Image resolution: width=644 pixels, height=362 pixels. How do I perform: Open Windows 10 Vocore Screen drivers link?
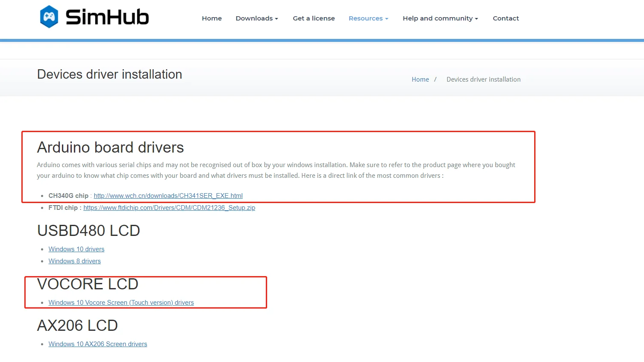(121, 303)
